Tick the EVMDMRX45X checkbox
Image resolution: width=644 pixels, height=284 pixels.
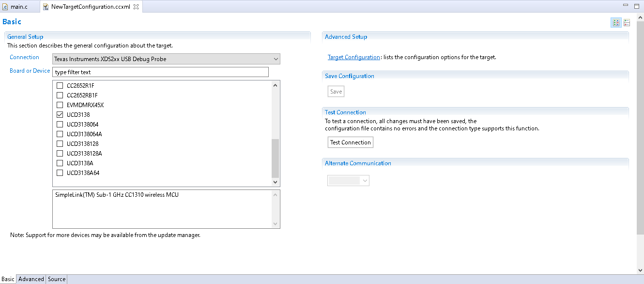[x=60, y=105]
